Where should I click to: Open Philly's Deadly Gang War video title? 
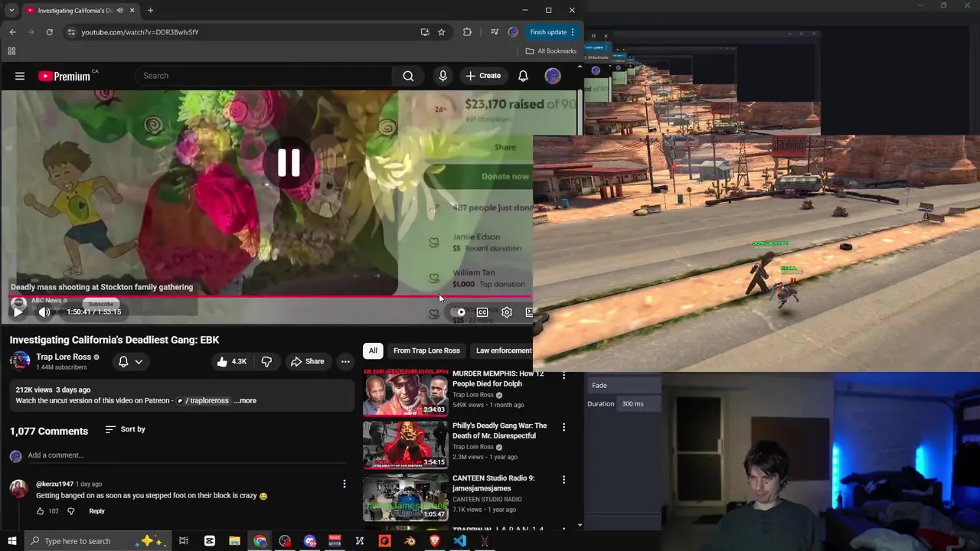click(x=499, y=431)
